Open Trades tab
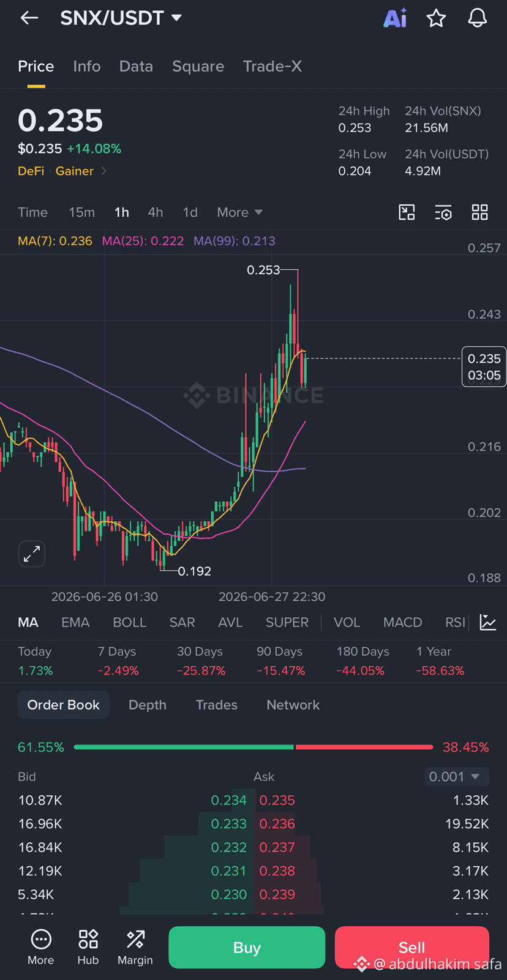The width and height of the screenshot is (507, 980). (x=217, y=705)
